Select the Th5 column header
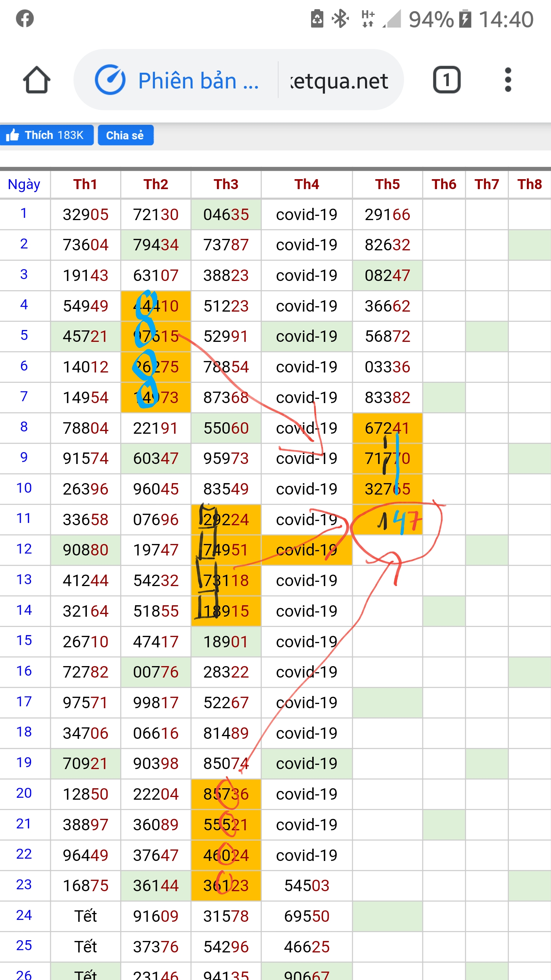 pyautogui.click(x=388, y=185)
